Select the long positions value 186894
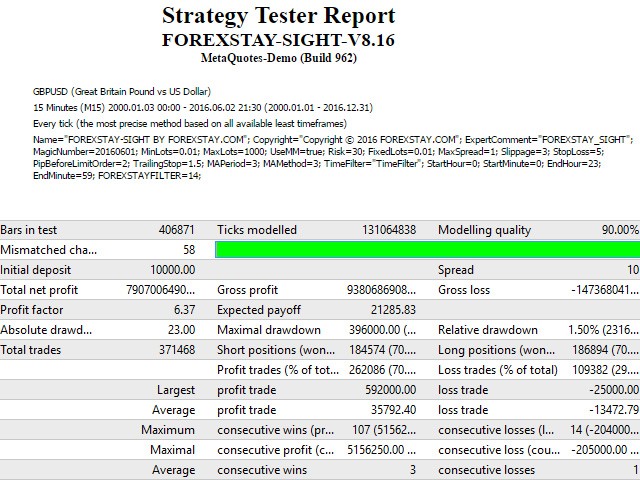 click(x=605, y=350)
